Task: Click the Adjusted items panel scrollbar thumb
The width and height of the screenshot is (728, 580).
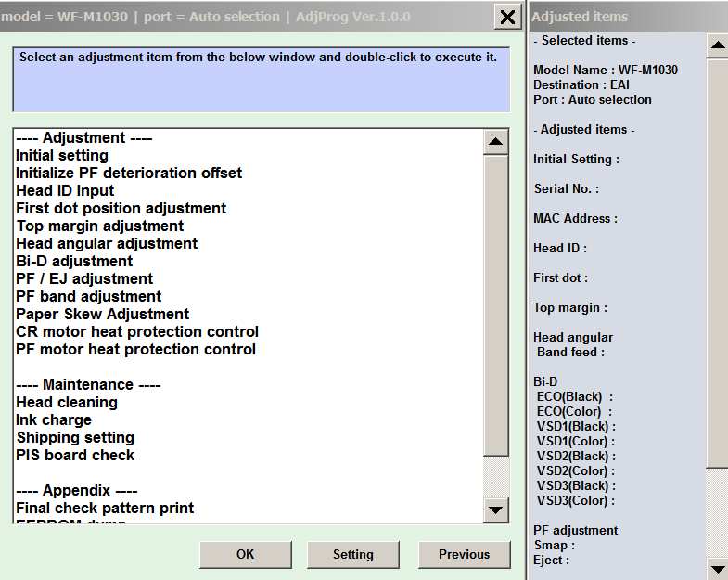Action: pos(717,263)
